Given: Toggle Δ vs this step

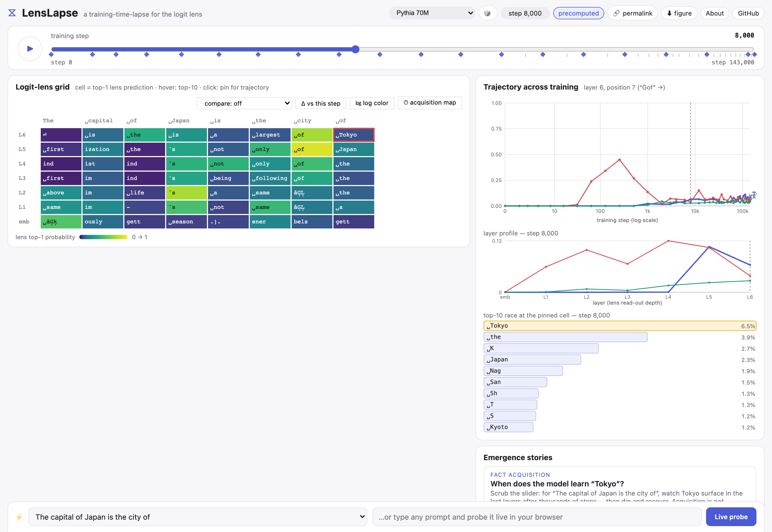Looking at the screenshot, I should [x=321, y=103].
